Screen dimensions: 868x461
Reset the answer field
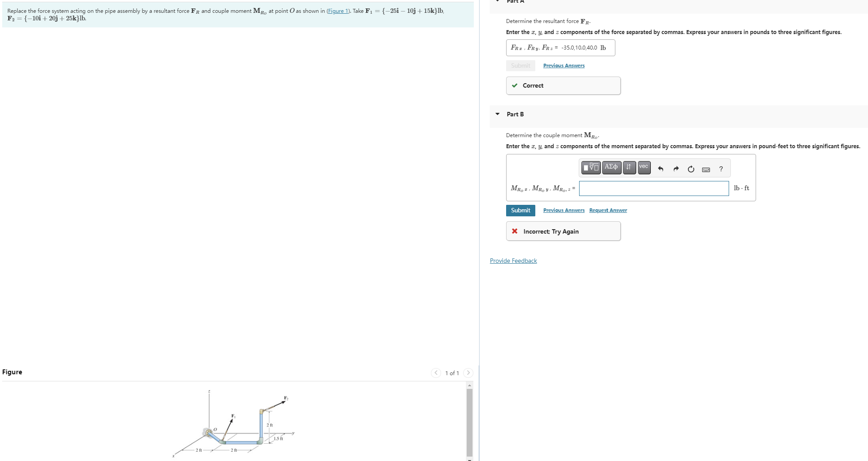[691, 169]
